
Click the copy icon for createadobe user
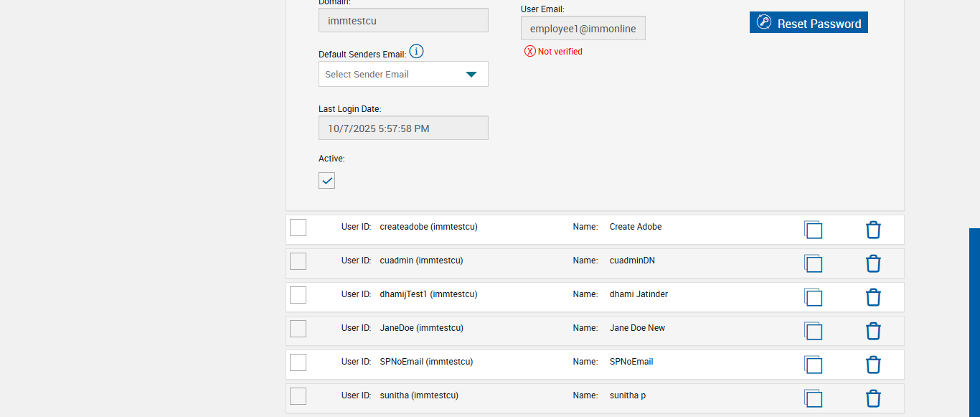click(x=813, y=230)
